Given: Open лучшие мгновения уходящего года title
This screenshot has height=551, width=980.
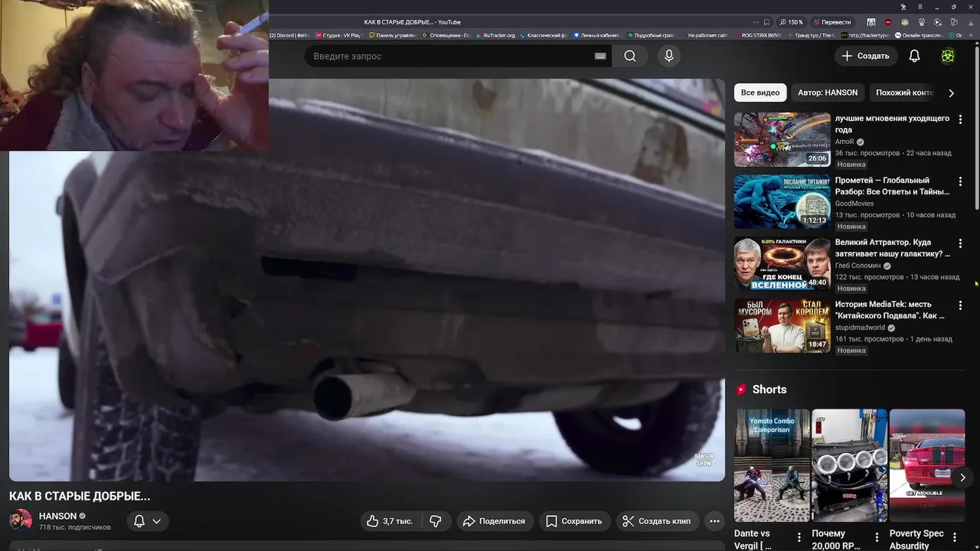Looking at the screenshot, I should [892, 124].
